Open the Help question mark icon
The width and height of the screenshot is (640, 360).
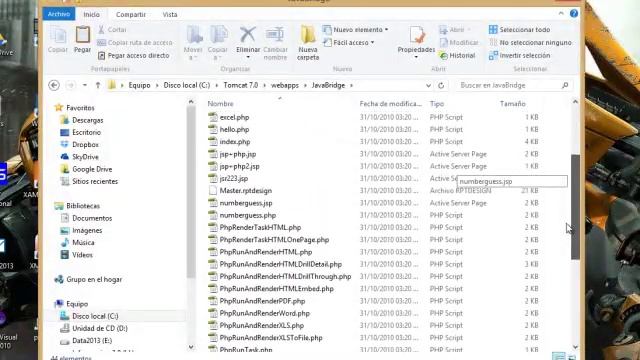tap(573, 13)
